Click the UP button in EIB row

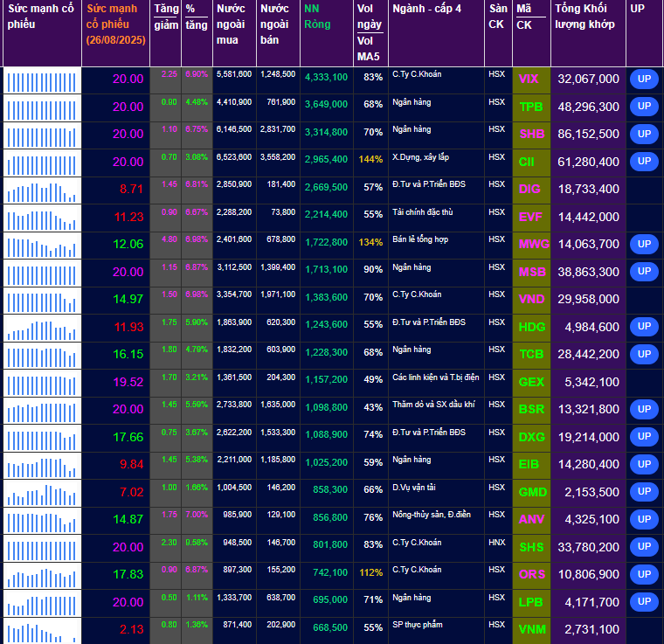point(644,464)
